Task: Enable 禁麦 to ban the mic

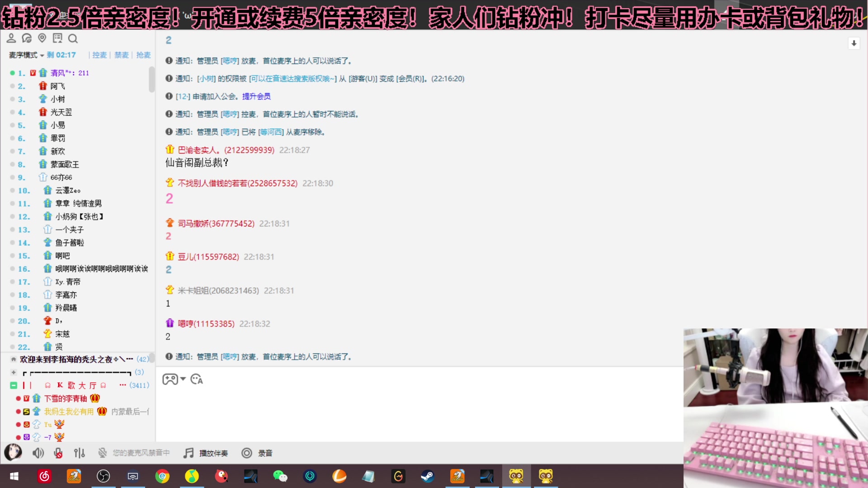Action: [121, 55]
